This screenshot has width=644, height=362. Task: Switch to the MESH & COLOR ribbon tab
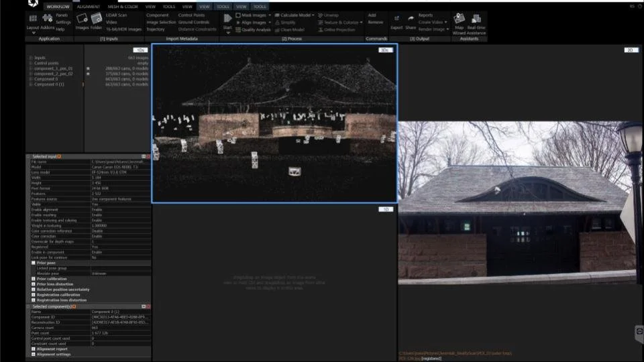tap(123, 7)
